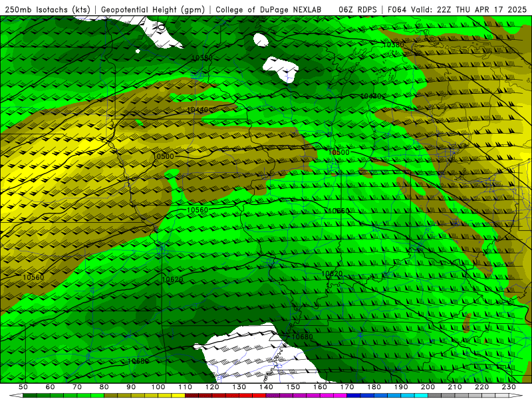The height and width of the screenshot is (399, 532).
Task: Click the "60" label on the legend scale
Action: (50, 387)
